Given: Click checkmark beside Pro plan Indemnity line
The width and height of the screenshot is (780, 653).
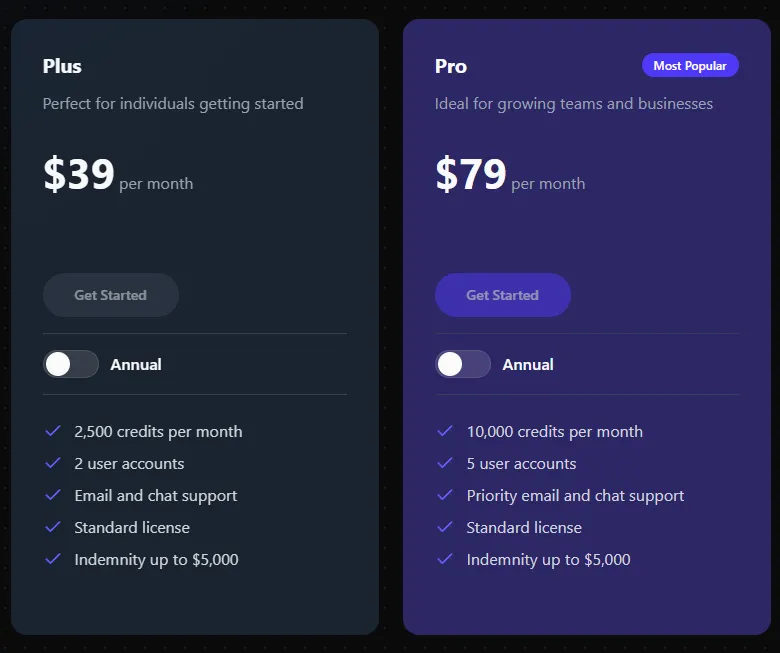Looking at the screenshot, I should [445, 559].
